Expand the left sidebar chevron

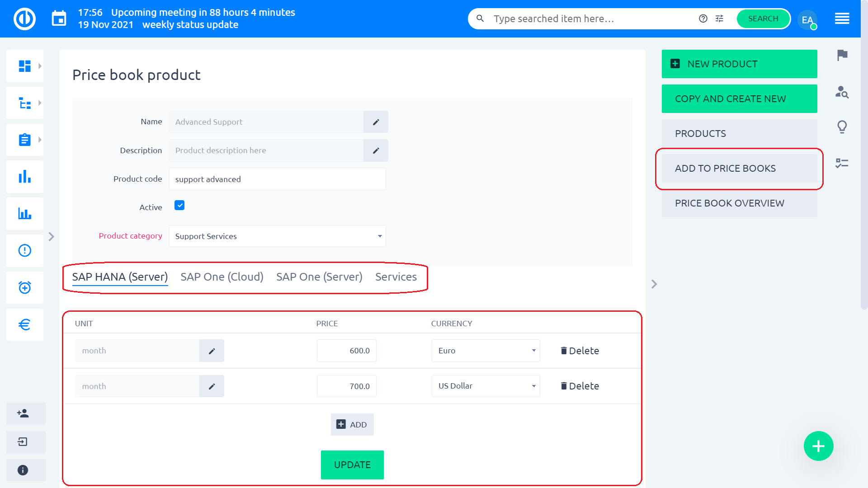coord(51,237)
